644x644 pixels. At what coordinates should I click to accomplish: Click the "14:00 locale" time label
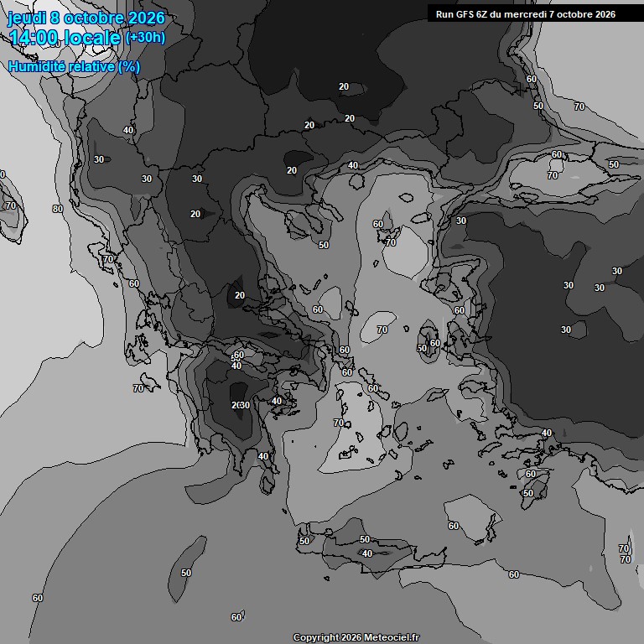[x=65, y=38]
